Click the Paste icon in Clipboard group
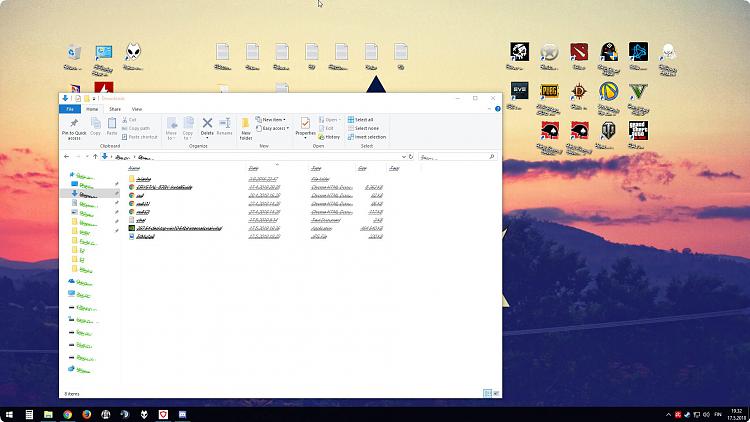The height and width of the screenshot is (422, 750). (x=112, y=123)
